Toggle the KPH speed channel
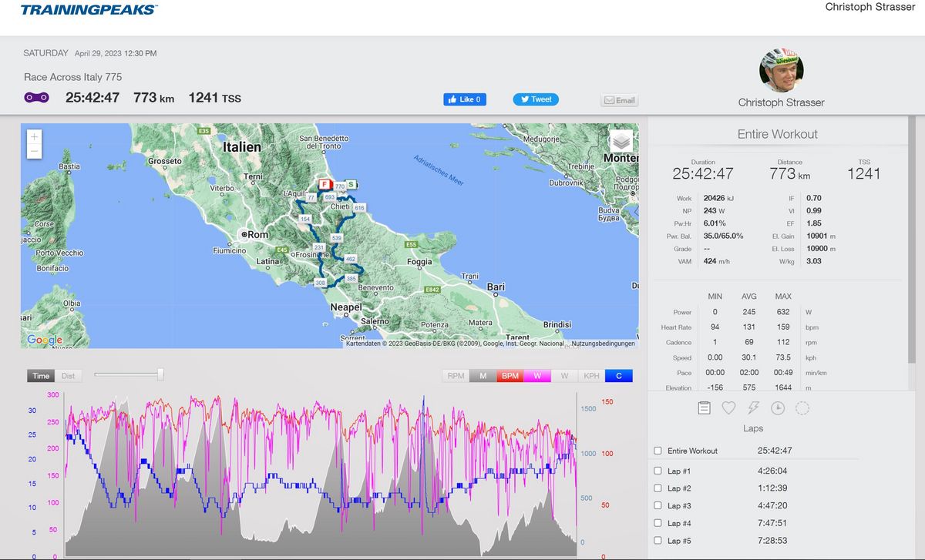 (591, 376)
